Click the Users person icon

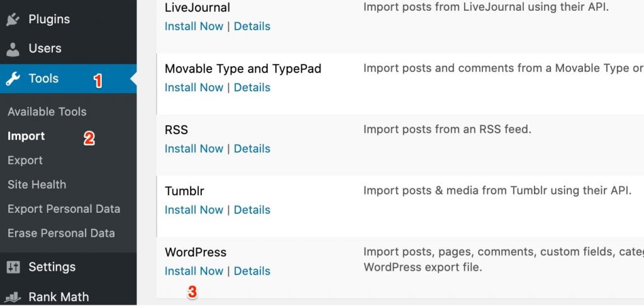13,49
